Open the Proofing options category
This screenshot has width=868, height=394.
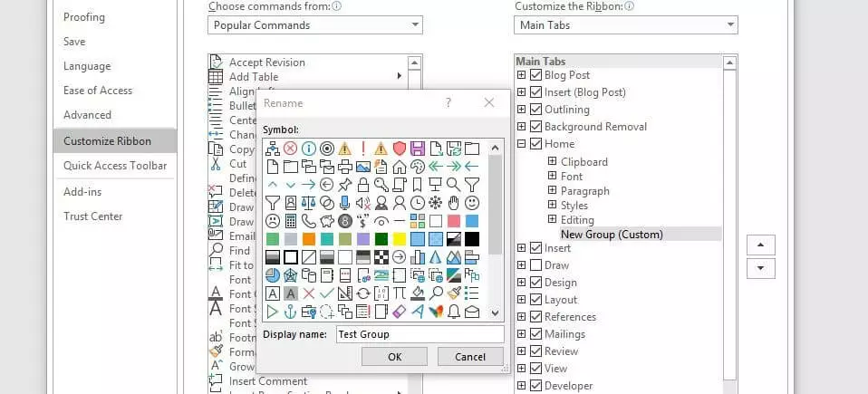[84, 17]
